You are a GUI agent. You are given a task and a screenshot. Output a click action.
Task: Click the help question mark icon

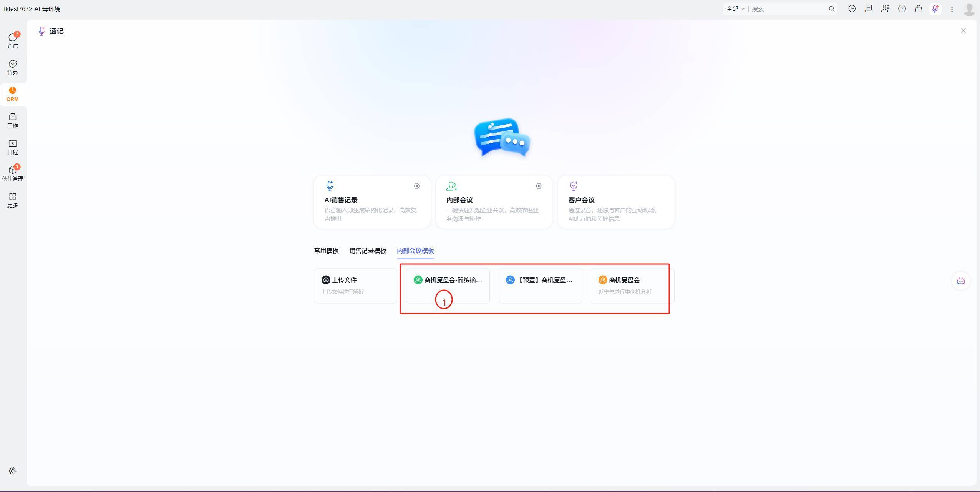tap(902, 9)
